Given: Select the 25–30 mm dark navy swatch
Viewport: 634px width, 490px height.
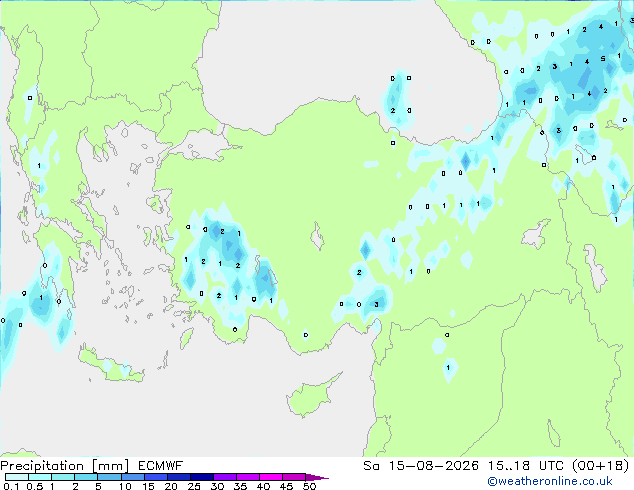Looking at the screenshot, I should 202,477.
